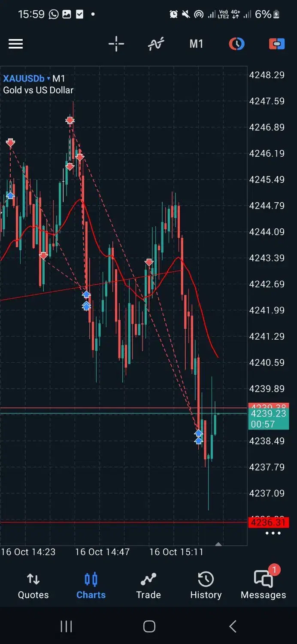
Task: Open the M1 timeframe selector
Action: click(196, 44)
